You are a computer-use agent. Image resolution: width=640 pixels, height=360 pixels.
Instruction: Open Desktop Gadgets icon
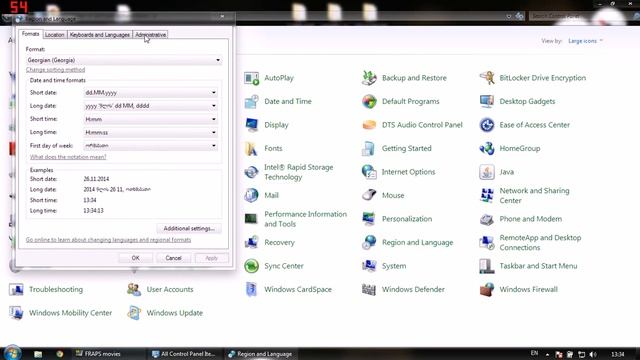(x=487, y=101)
